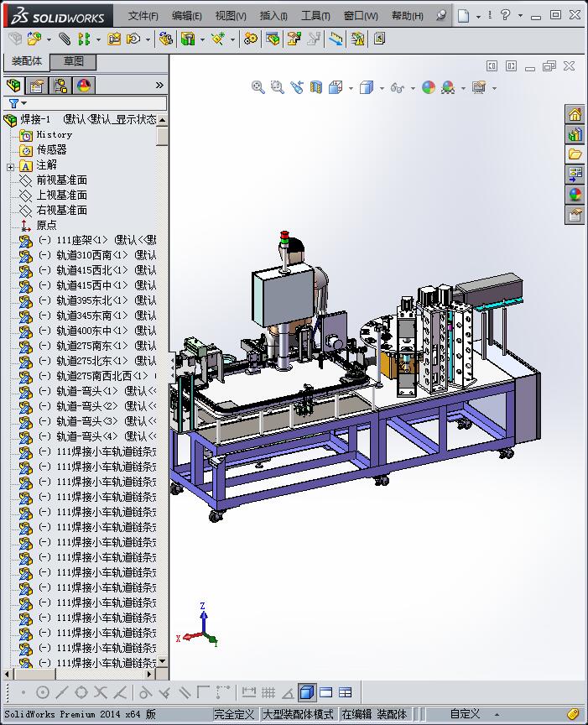Open the Custom Properties task pane
Screen dimensions: 588x725
pos(575,215)
